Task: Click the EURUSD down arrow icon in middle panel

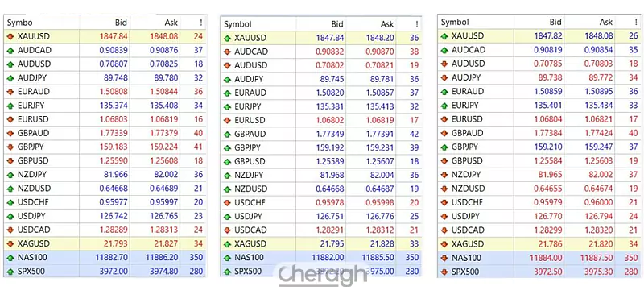Action: point(228,120)
